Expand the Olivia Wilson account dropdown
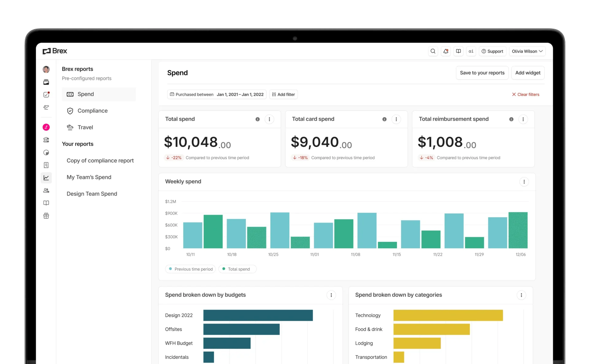Screen dimensions: 589x364 527,51
